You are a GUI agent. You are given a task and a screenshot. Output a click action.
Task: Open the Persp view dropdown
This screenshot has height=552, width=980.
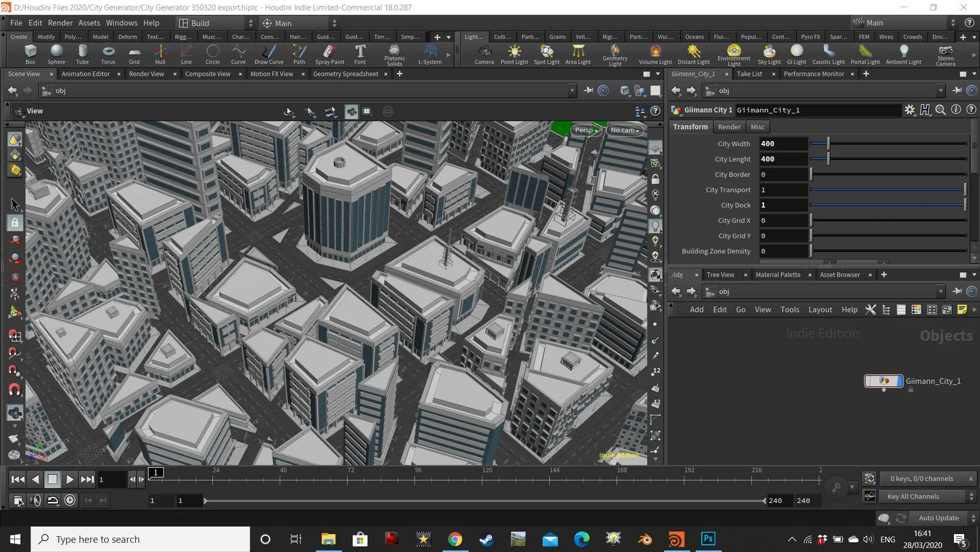pyautogui.click(x=585, y=130)
